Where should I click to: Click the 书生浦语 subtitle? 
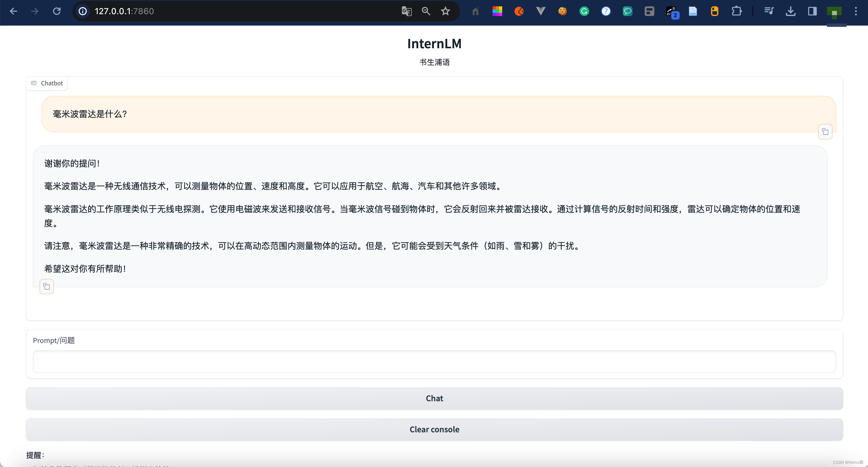pyautogui.click(x=434, y=62)
